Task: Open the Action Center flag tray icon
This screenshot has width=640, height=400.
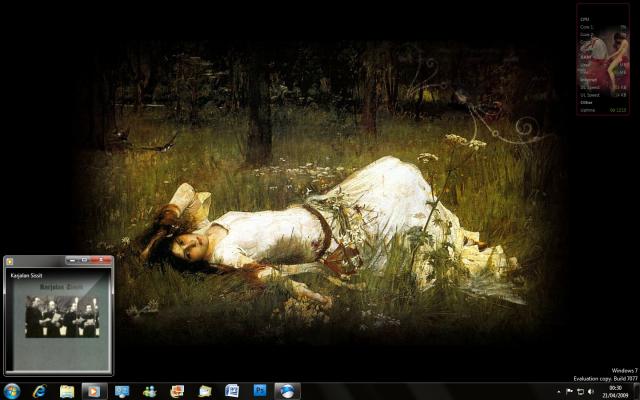Action: 569,392
